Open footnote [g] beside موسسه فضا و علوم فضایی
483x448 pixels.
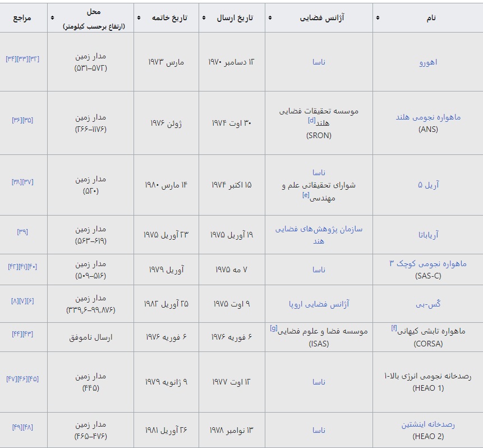[274, 328]
